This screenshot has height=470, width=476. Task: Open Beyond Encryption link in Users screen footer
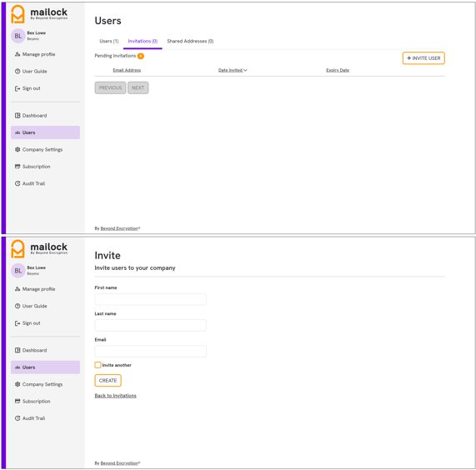click(x=119, y=228)
